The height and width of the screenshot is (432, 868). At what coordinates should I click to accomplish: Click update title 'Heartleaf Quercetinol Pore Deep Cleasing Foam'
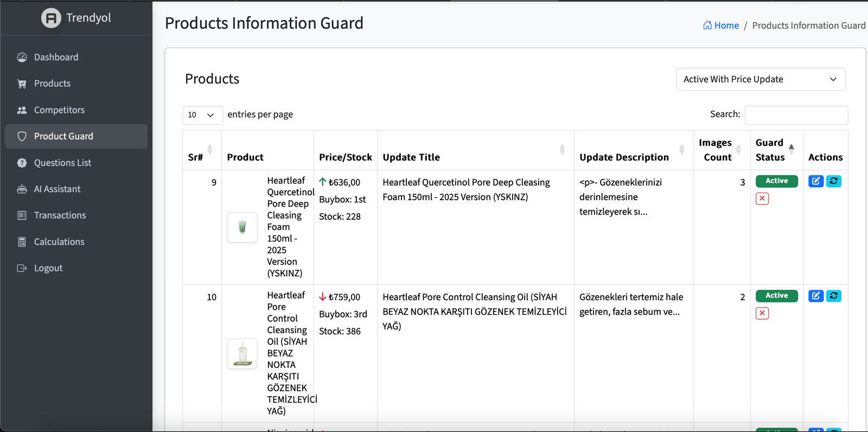click(466, 189)
